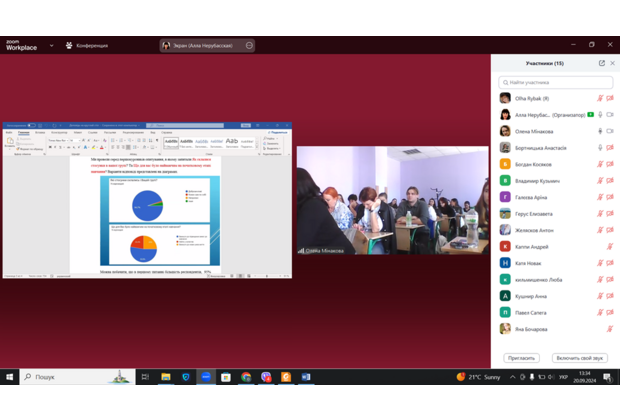Pop out the participants panel

click(601, 63)
